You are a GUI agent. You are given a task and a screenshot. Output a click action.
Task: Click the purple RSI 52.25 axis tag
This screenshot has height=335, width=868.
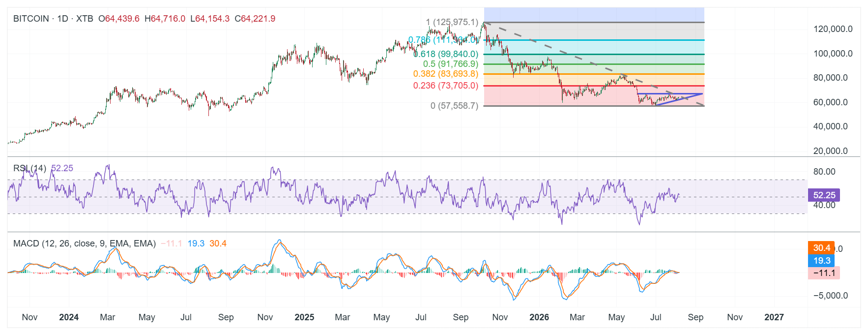824,195
